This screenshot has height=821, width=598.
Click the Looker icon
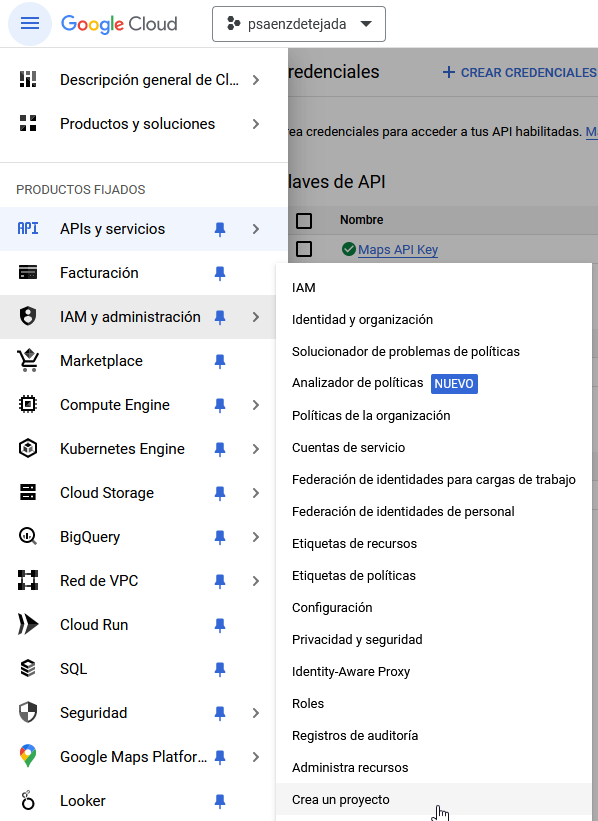(28, 801)
